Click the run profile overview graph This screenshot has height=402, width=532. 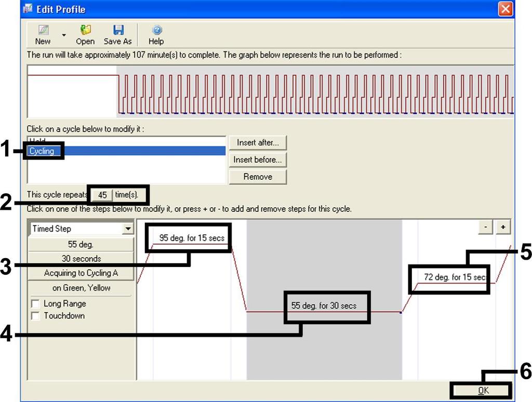pyautogui.click(x=270, y=91)
